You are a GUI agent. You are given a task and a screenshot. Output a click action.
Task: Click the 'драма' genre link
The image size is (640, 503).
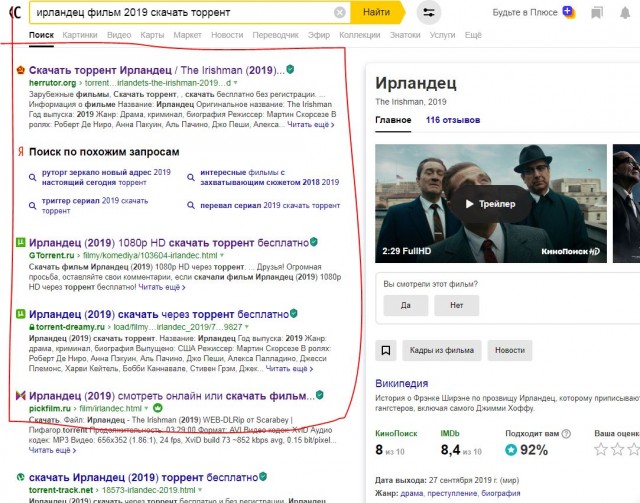[x=411, y=493]
